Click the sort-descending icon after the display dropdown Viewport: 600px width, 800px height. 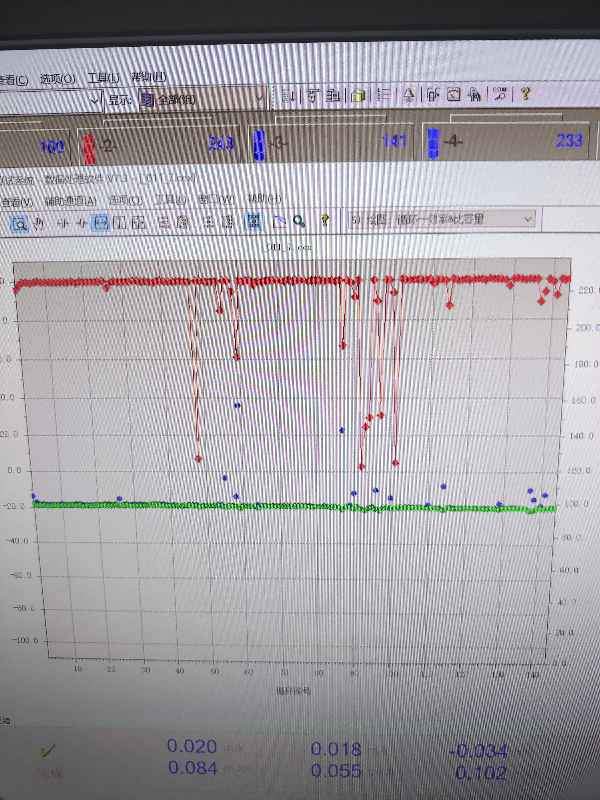[x=288, y=96]
